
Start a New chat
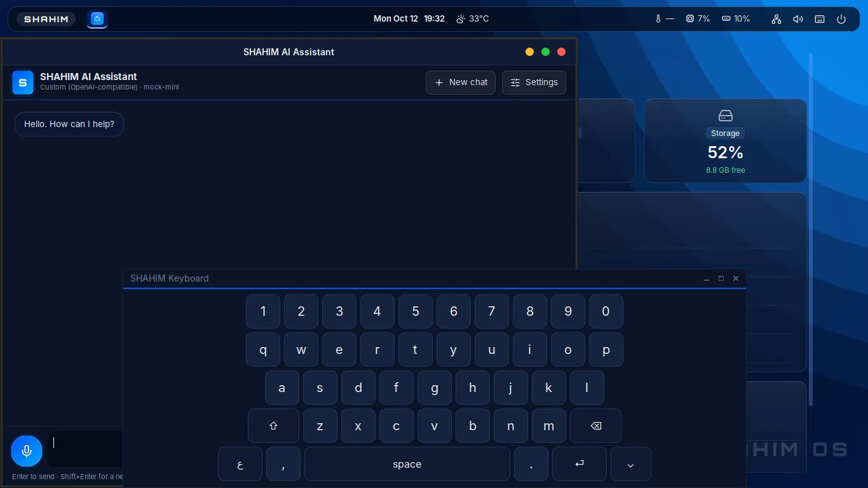click(461, 83)
